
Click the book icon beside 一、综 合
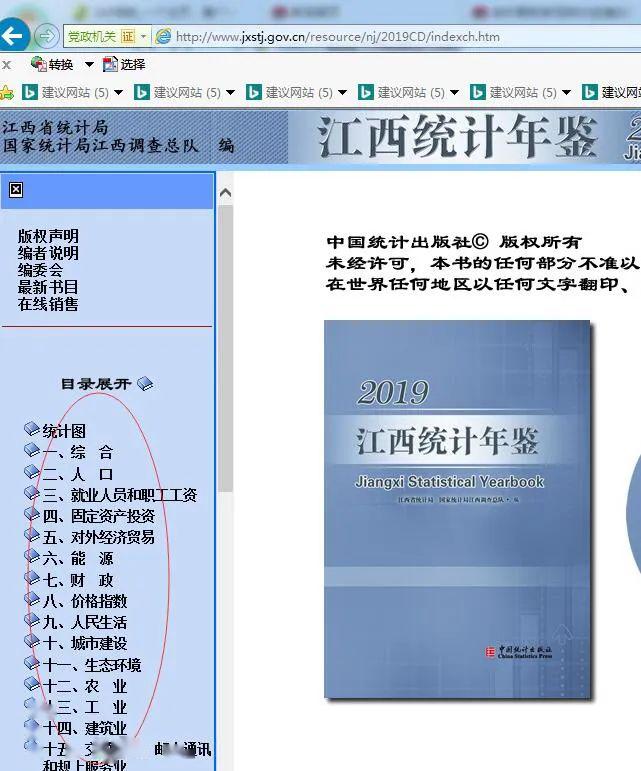(x=32, y=450)
